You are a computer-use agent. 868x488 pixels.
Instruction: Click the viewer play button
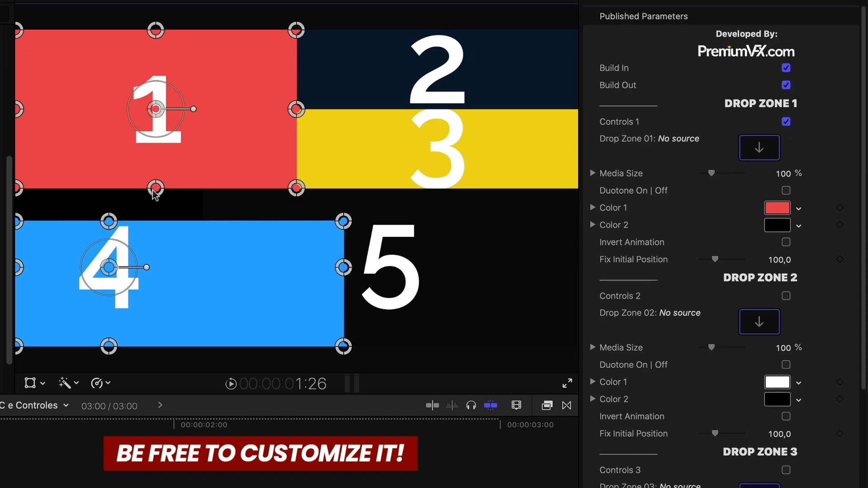pyautogui.click(x=231, y=384)
